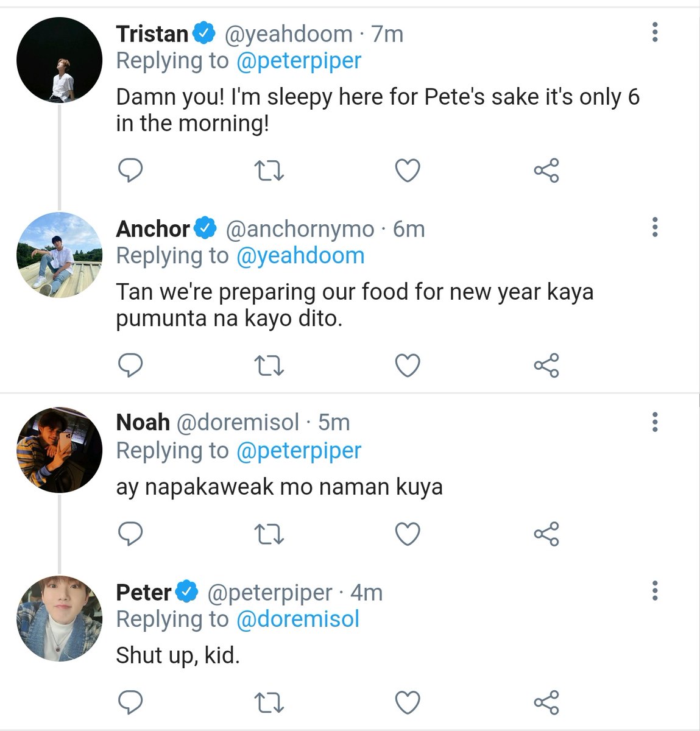The image size is (700, 731).
Task: Open Peter's profile avatar
Action: [x=59, y=619]
